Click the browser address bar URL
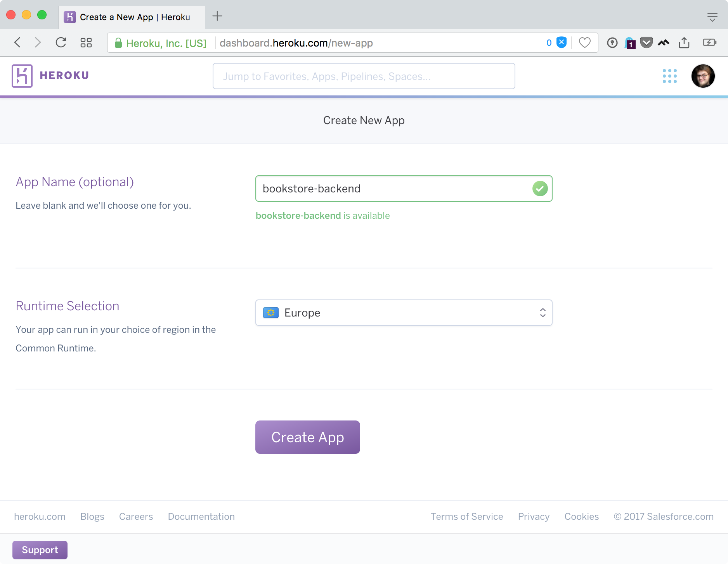 (x=296, y=43)
